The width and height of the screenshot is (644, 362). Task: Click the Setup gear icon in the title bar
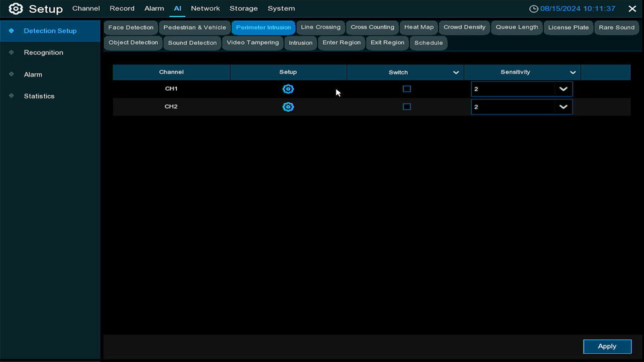(x=16, y=9)
